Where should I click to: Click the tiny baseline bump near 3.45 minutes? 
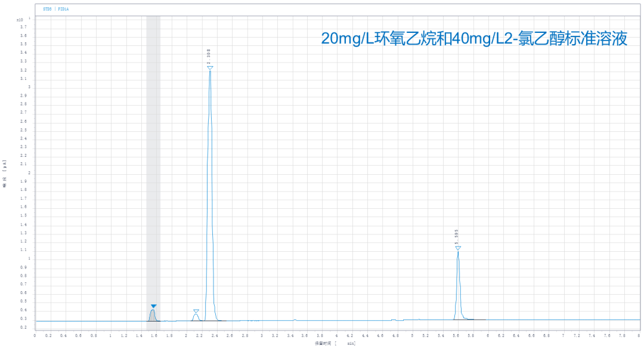pos(295,320)
